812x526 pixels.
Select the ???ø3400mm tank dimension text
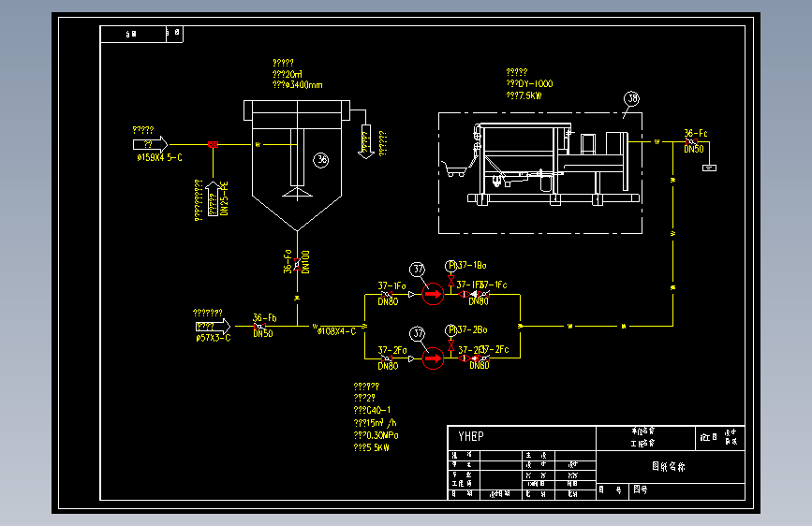point(298,85)
